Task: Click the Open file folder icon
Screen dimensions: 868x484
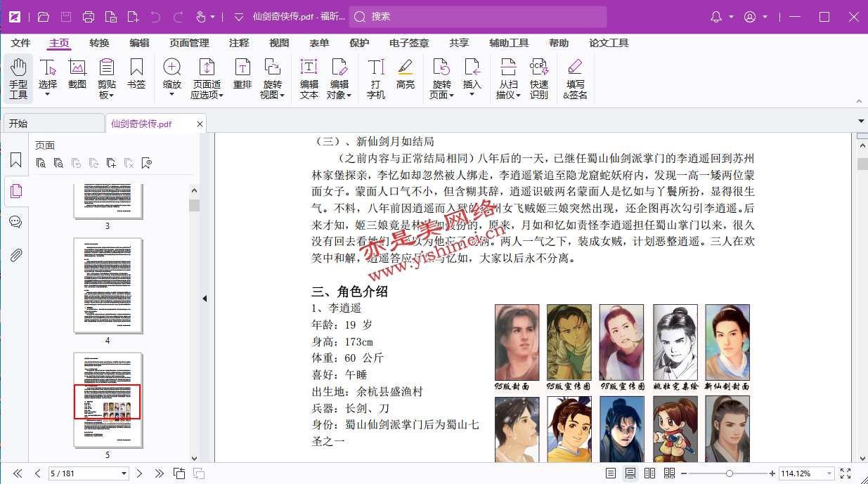Action: tap(44, 17)
